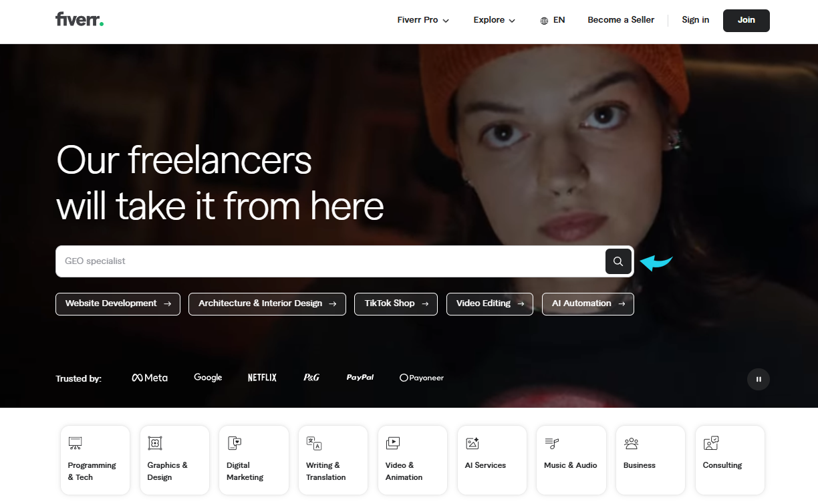
Task: Open Programming & Tech category card
Action: click(x=95, y=460)
